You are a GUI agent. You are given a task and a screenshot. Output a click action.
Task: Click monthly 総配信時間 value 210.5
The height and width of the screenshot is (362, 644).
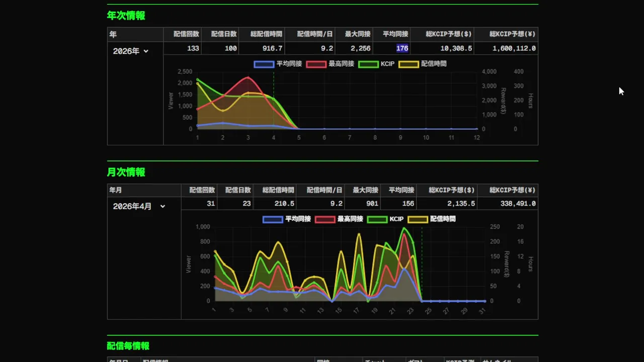pos(284,204)
